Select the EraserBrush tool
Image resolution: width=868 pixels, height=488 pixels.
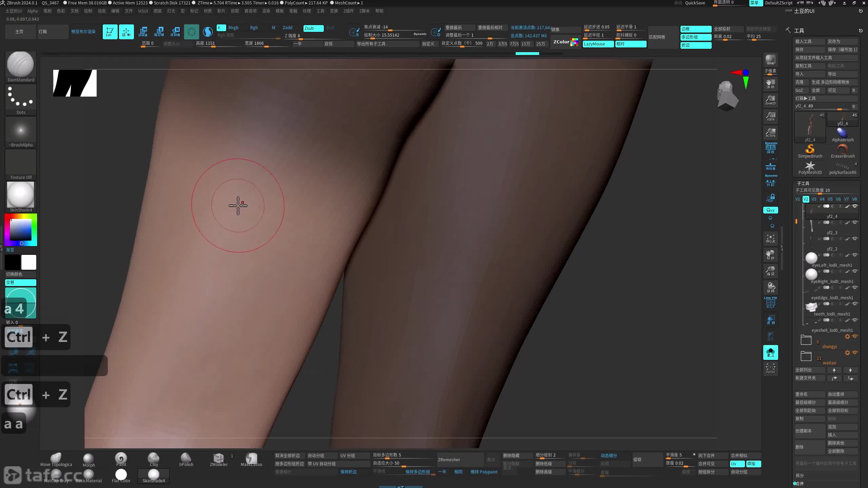point(843,151)
